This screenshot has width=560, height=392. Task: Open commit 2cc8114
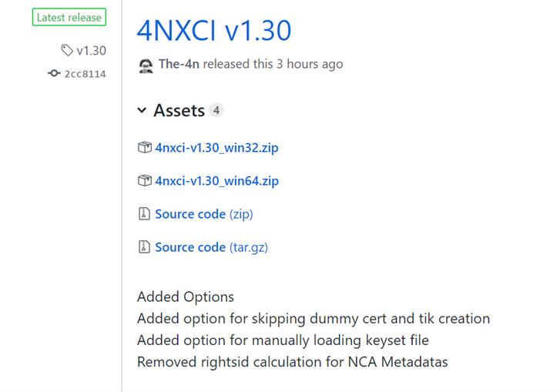(x=85, y=74)
